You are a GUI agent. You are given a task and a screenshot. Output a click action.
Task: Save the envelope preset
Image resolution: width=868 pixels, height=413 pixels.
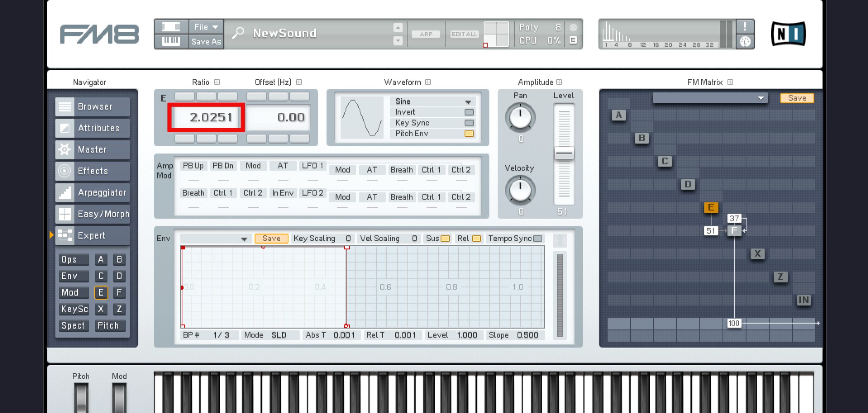coord(271,239)
